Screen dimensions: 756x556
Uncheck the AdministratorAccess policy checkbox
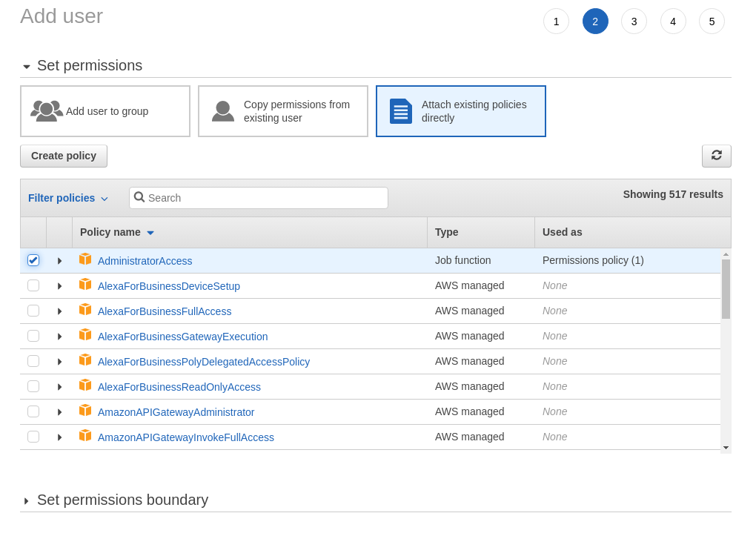[33, 260]
